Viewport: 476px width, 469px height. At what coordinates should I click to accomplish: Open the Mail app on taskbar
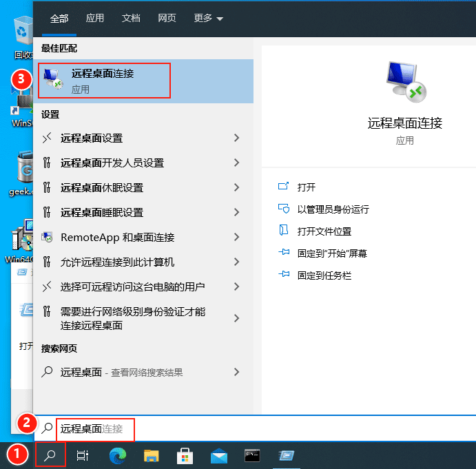pos(219,456)
